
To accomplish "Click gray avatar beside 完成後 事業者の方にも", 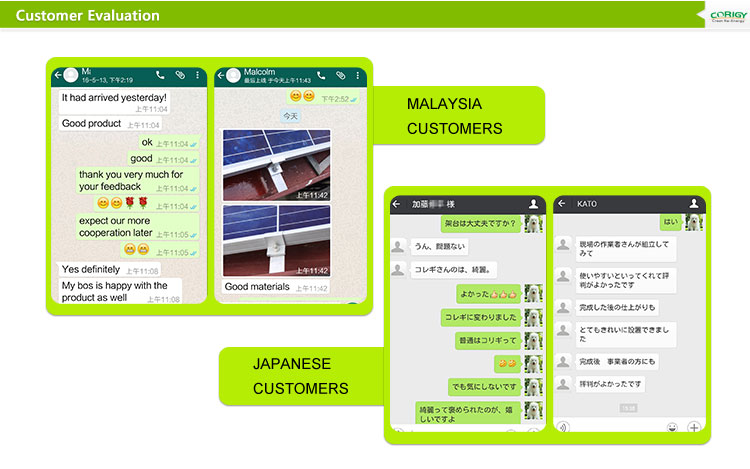I will click(x=563, y=361).
